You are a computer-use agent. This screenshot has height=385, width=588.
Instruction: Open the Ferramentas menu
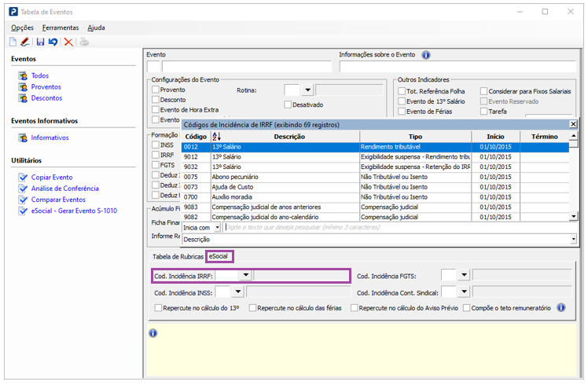pos(61,27)
